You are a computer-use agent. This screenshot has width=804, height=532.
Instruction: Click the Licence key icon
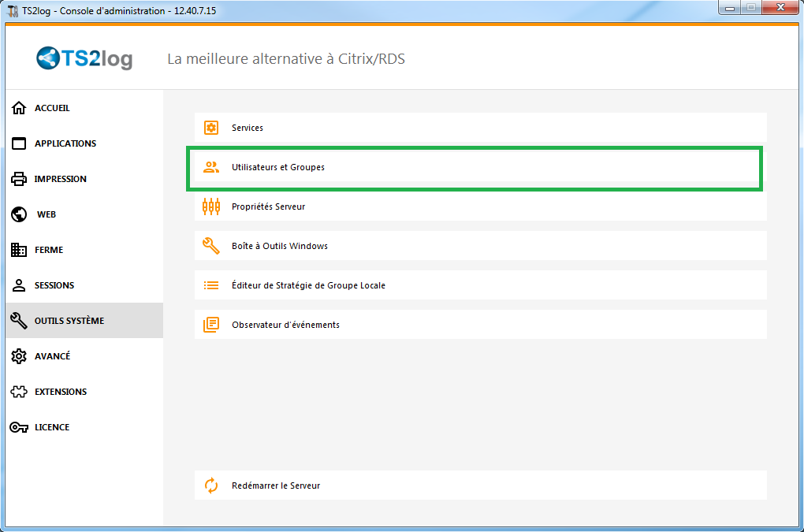pos(19,427)
